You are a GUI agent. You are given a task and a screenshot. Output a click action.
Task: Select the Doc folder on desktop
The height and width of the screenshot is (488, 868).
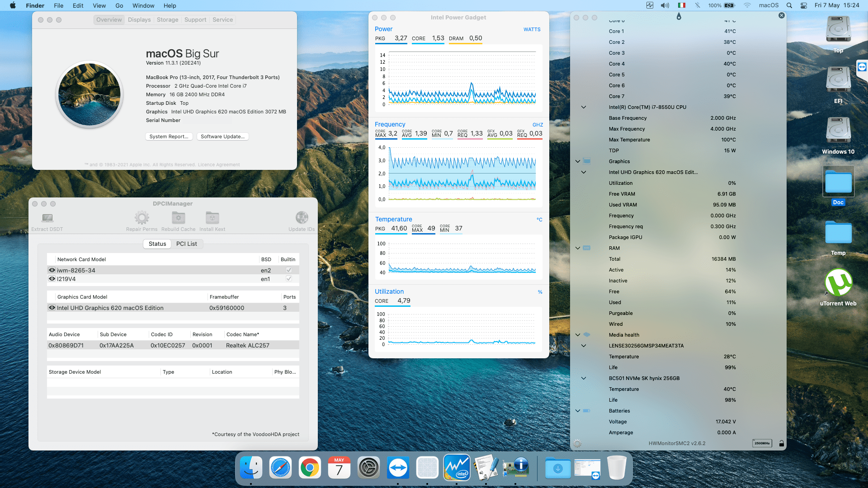(838, 186)
